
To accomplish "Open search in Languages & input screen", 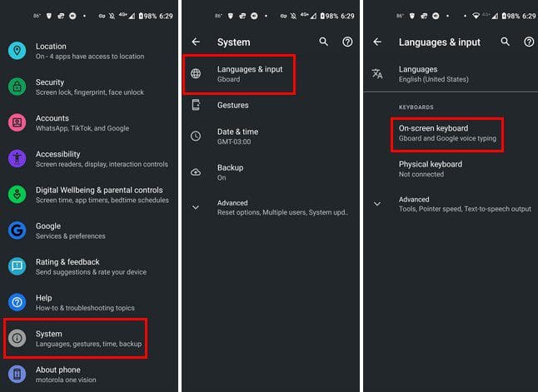I will pos(505,42).
